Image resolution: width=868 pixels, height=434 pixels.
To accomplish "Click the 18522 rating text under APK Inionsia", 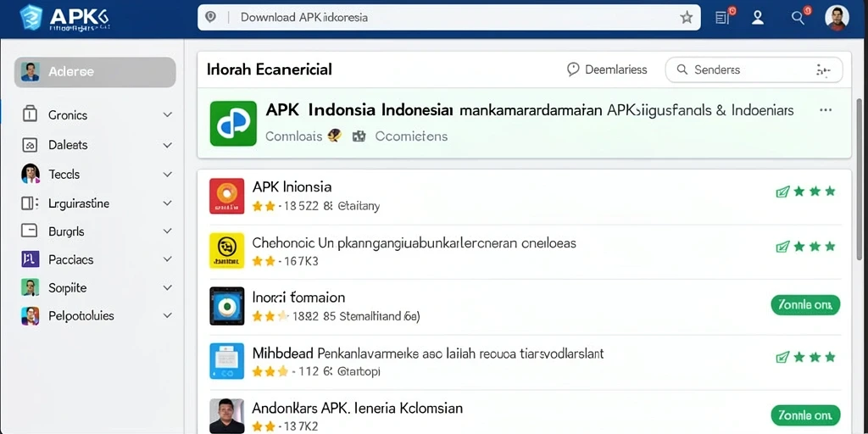I will [331, 207].
